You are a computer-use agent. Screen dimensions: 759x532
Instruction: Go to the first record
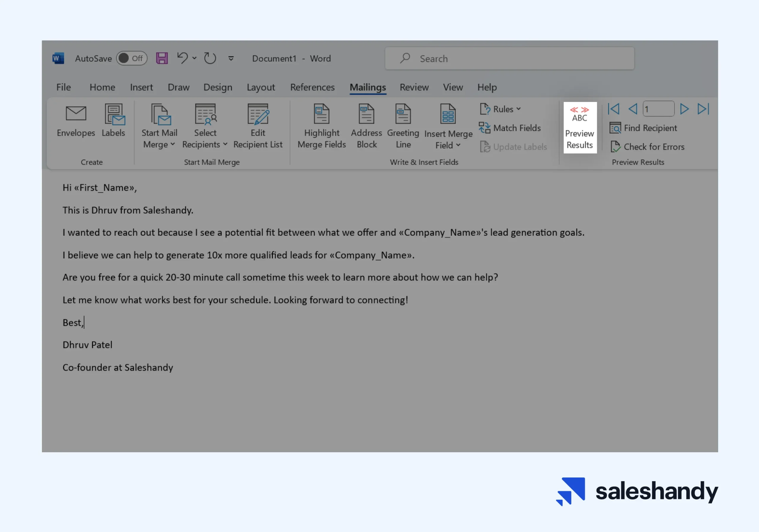tap(613, 109)
